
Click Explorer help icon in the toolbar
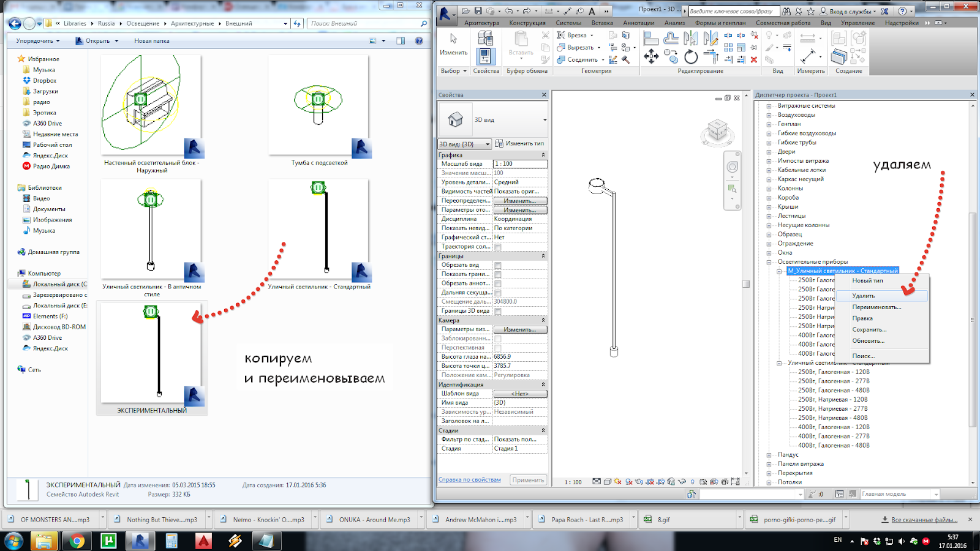[x=419, y=41]
